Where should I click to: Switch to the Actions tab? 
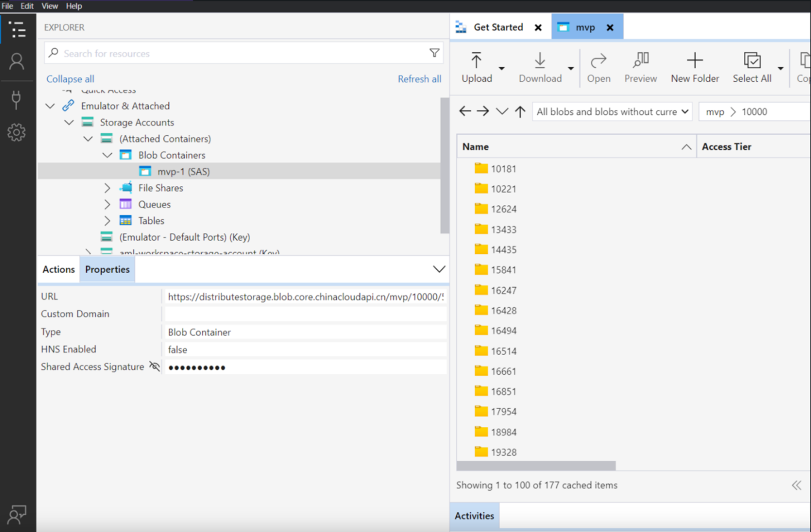(x=59, y=269)
